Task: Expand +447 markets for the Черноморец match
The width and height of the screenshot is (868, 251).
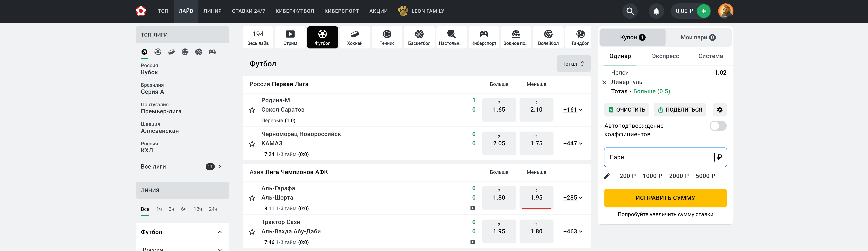Action: [573, 143]
